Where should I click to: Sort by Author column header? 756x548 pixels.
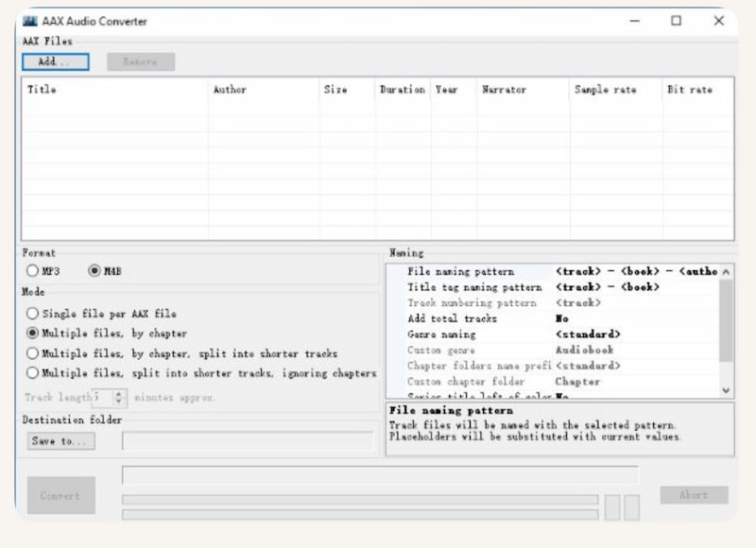point(264,90)
